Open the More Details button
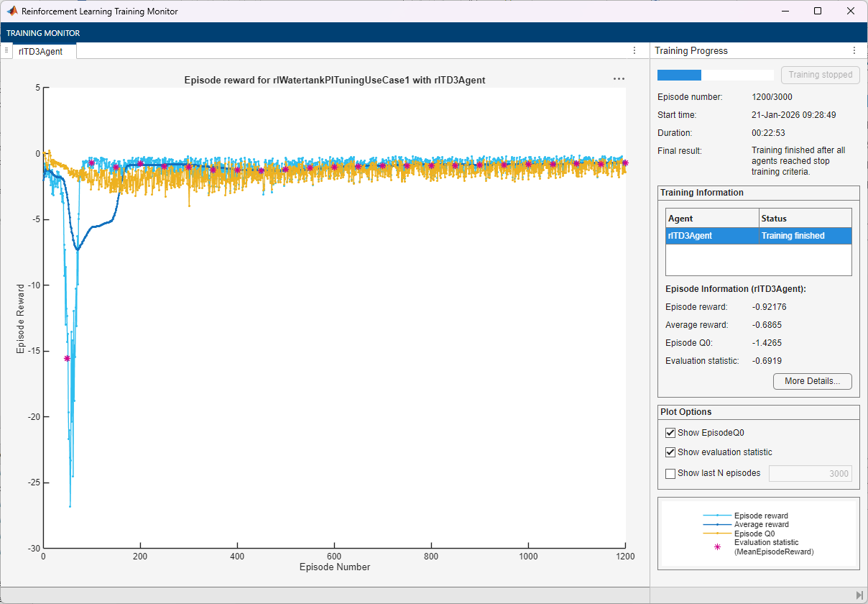Screen dimensions: 868x604 point(812,381)
